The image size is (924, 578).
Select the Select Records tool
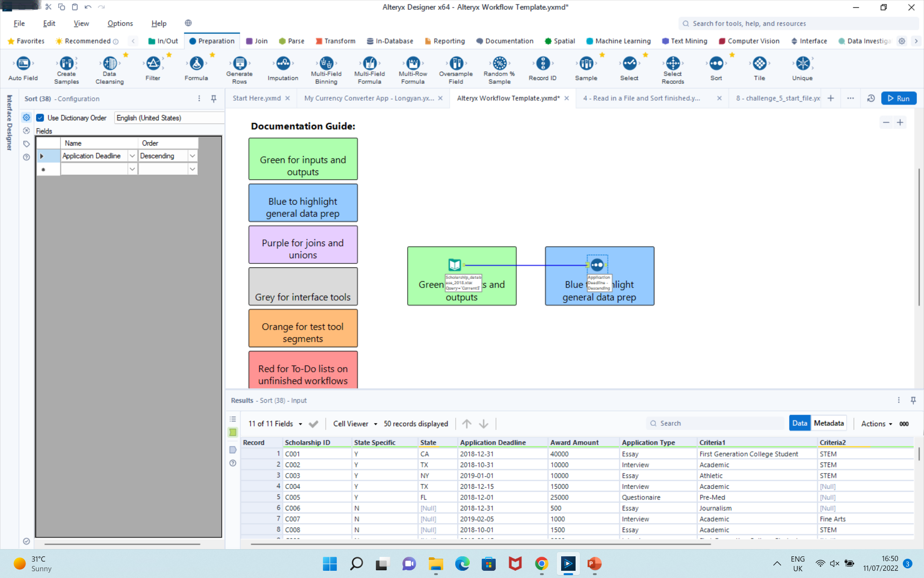(x=673, y=70)
